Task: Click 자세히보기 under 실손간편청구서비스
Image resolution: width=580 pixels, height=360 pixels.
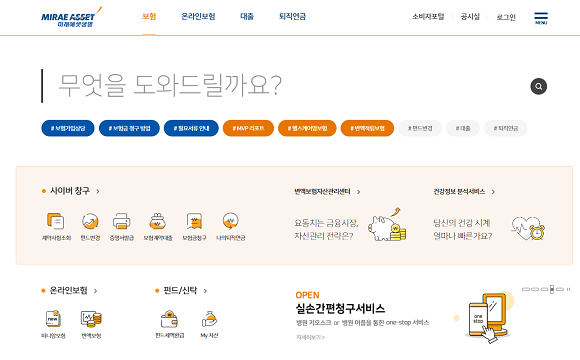Action: pos(310,337)
